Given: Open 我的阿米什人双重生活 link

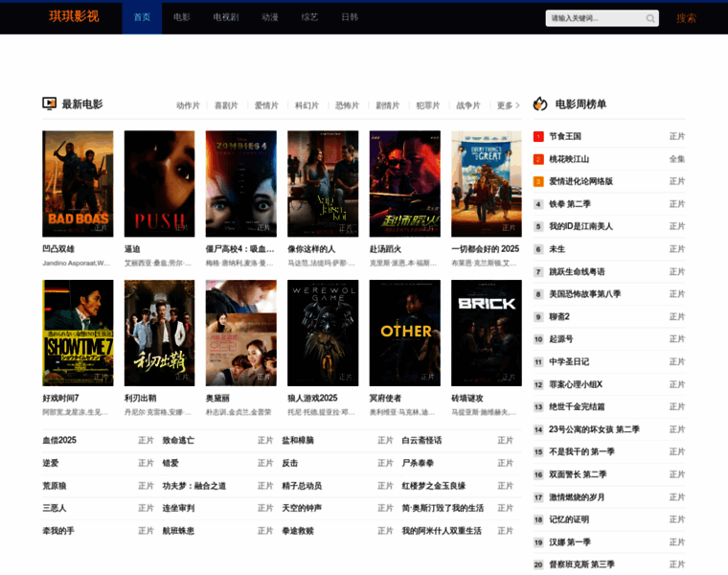Looking at the screenshot, I should click(x=442, y=531).
